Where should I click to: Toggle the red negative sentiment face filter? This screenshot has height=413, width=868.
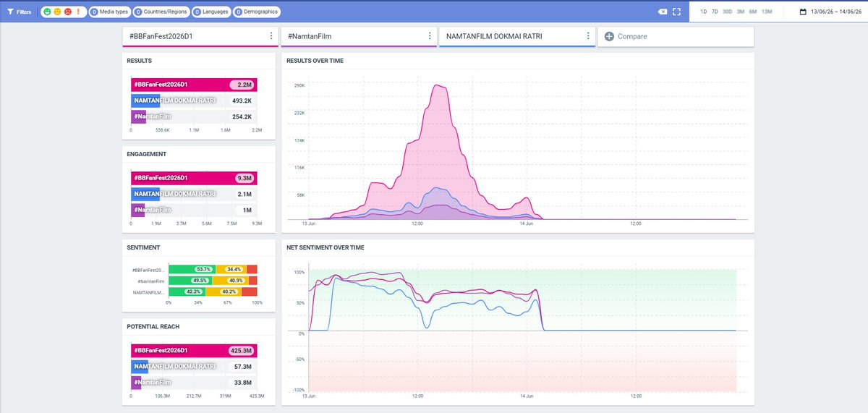[x=67, y=12]
